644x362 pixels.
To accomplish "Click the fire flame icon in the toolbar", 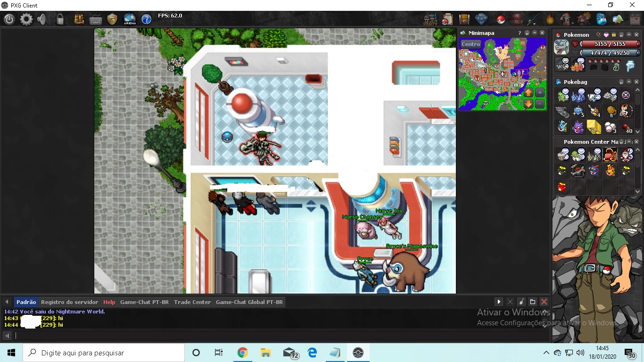I will [x=550, y=19].
